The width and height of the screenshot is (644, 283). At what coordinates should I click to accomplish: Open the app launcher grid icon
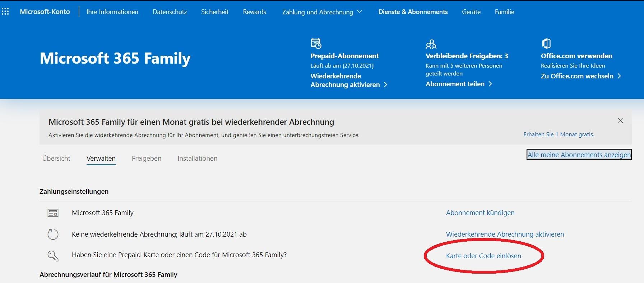[x=5, y=12]
